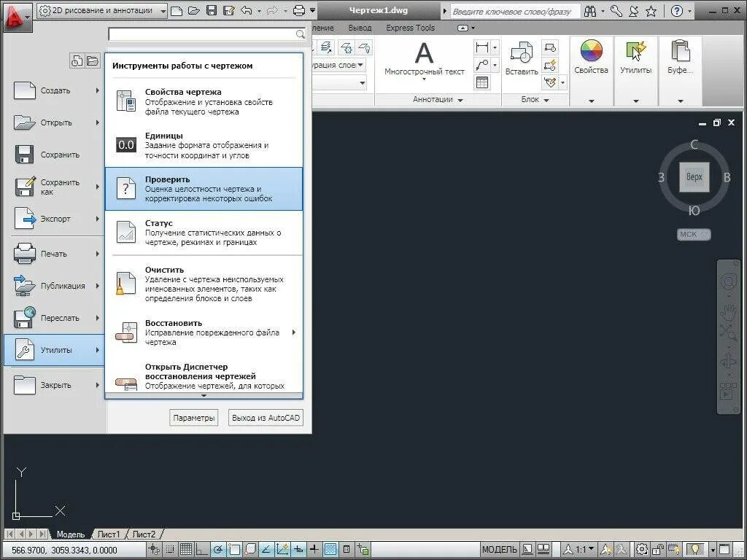Click the binoculars search icon
The image size is (747, 560).
590,11
